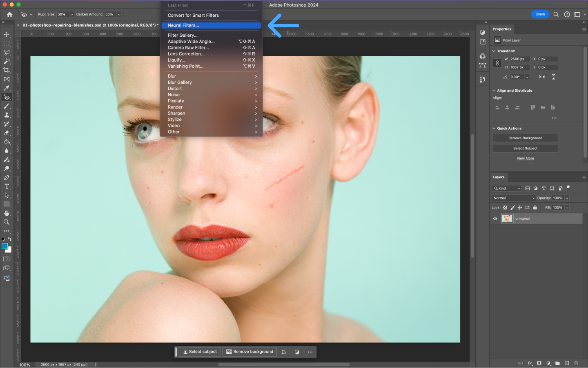
Task: Click the flip horizontal icon in Transform
Action: (542, 77)
